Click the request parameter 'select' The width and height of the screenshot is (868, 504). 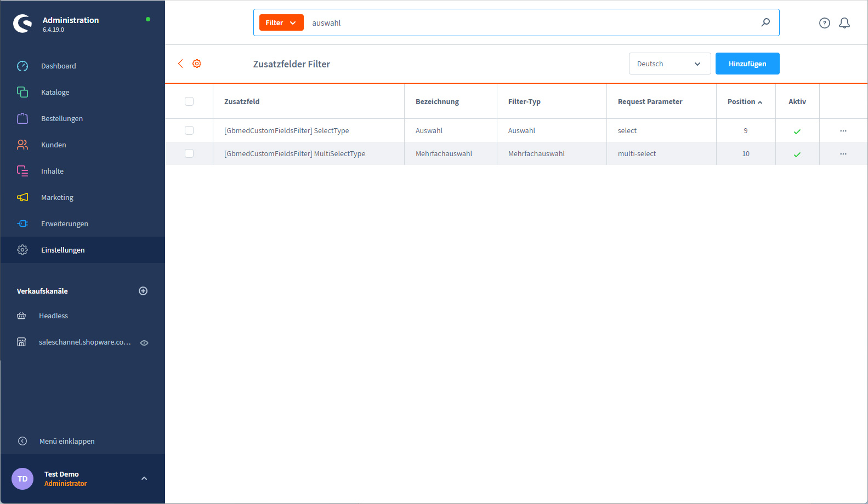[627, 130]
